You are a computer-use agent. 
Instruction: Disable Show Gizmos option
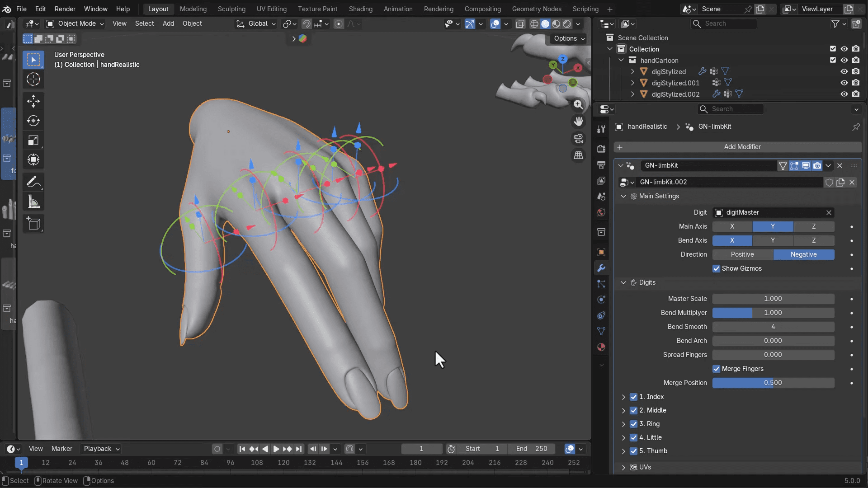(716, 268)
